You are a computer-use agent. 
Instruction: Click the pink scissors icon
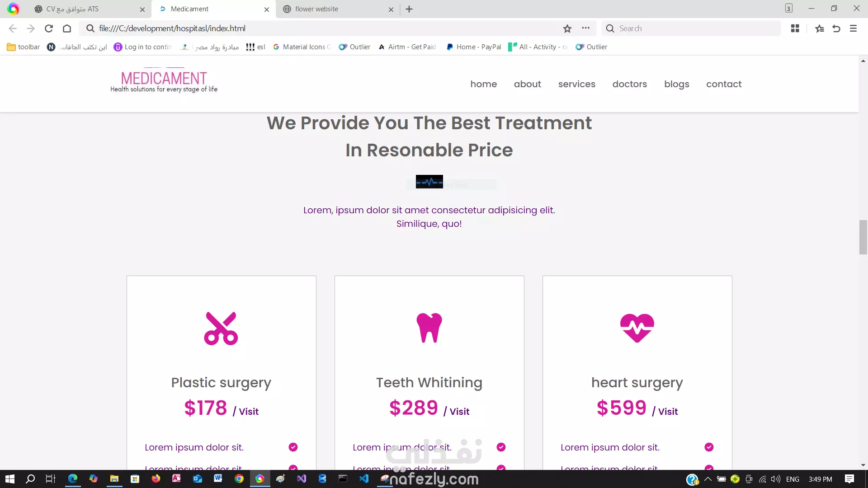[x=221, y=328]
